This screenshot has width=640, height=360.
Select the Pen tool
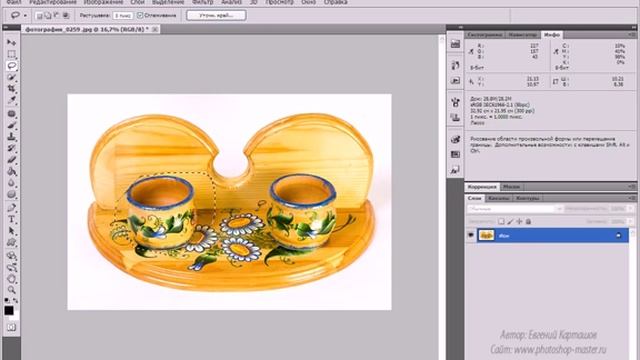pos(11,208)
